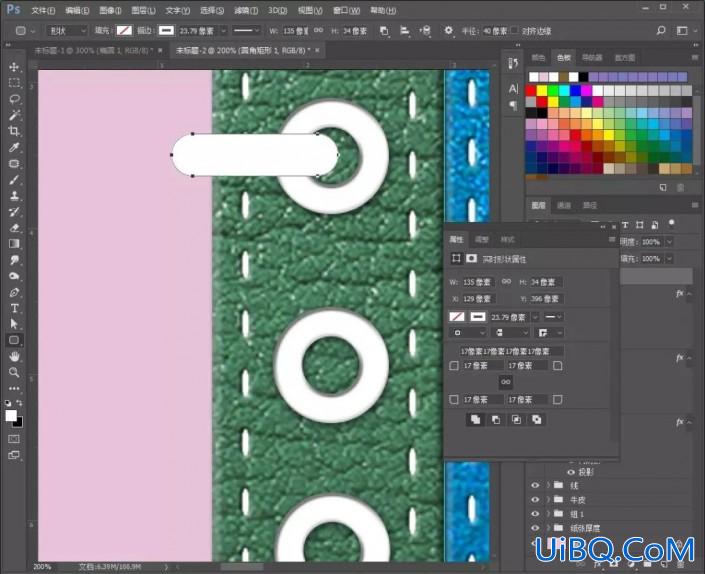Image resolution: width=705 pixels, height=574 pixels.
Task: Click the foreground color box in toolbar
Action: (x=11, y=415)
